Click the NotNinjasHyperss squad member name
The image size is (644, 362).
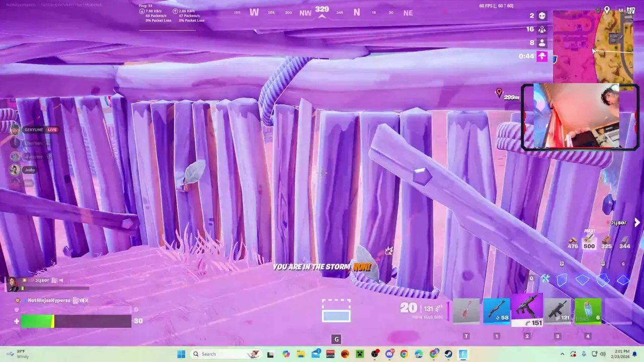pos(49,300)
